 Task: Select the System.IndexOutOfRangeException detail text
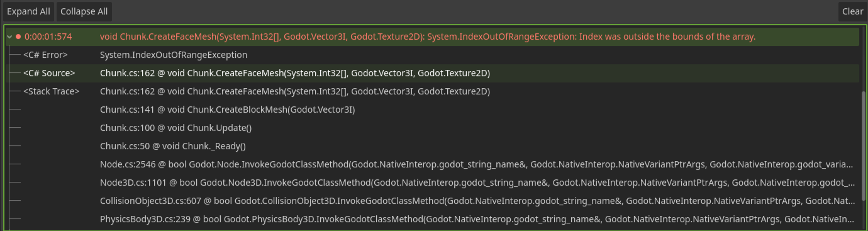coord(174,55)
